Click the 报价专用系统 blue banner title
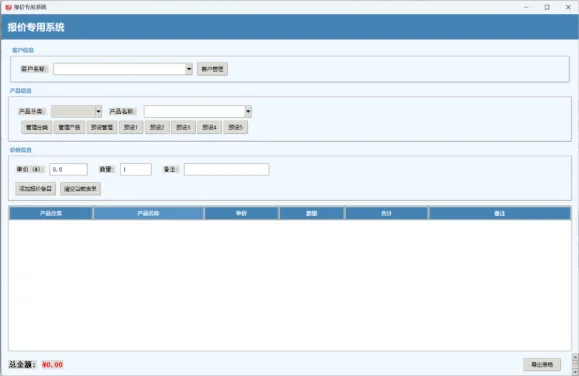The height and width of the screenshot is (376, 579). coord(36,27)
